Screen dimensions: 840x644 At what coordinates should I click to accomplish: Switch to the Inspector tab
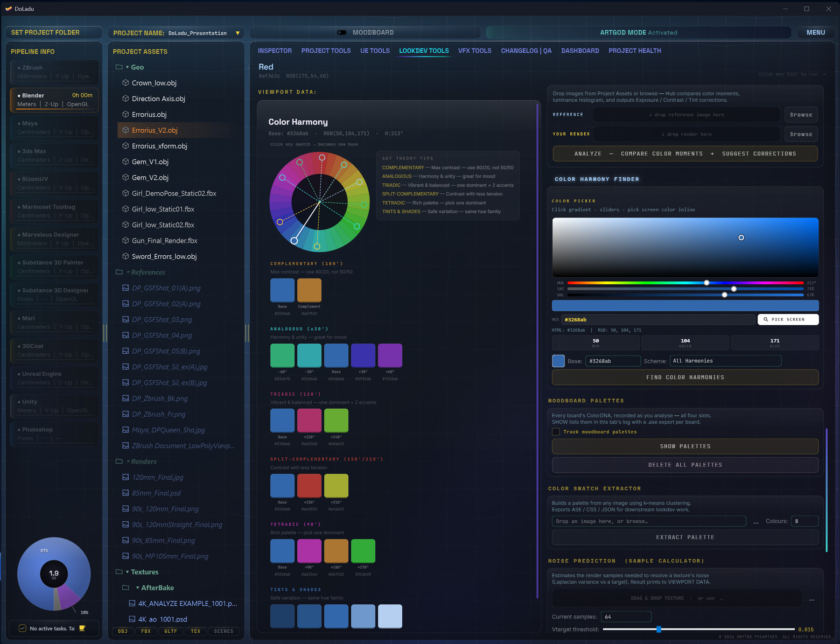pos(275,51)
